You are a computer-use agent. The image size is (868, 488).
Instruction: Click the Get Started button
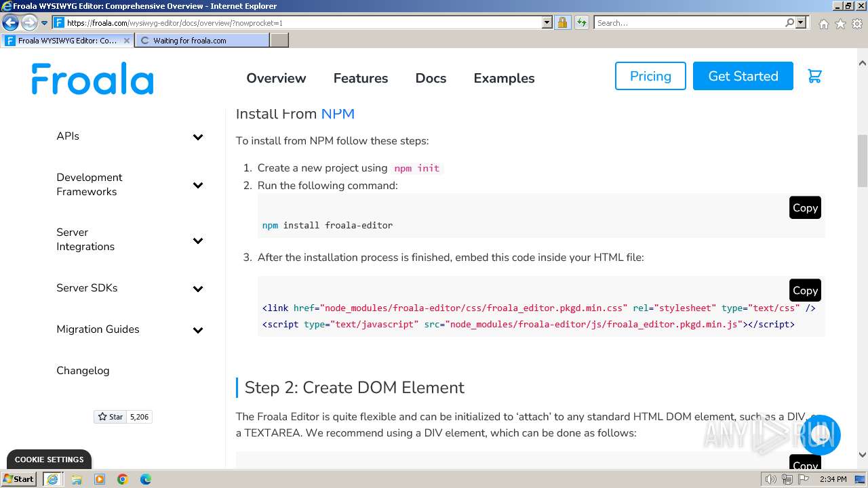point(743,76)
